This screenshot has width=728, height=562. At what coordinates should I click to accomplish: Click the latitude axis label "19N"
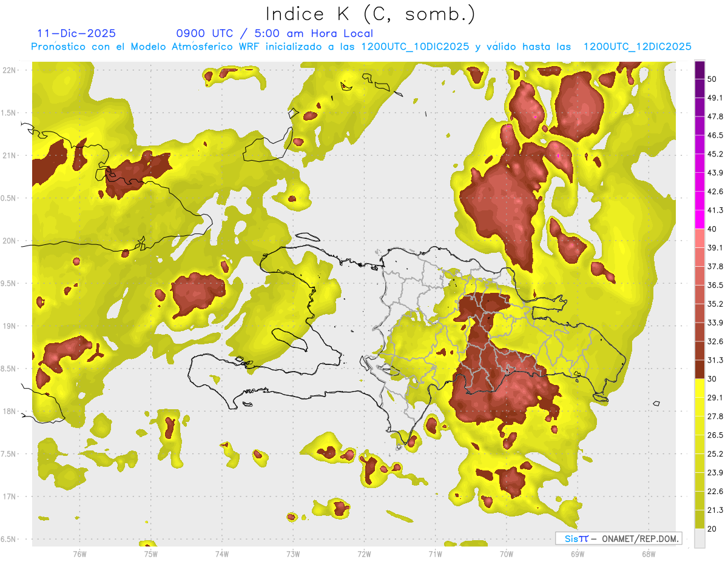point(8,326)
